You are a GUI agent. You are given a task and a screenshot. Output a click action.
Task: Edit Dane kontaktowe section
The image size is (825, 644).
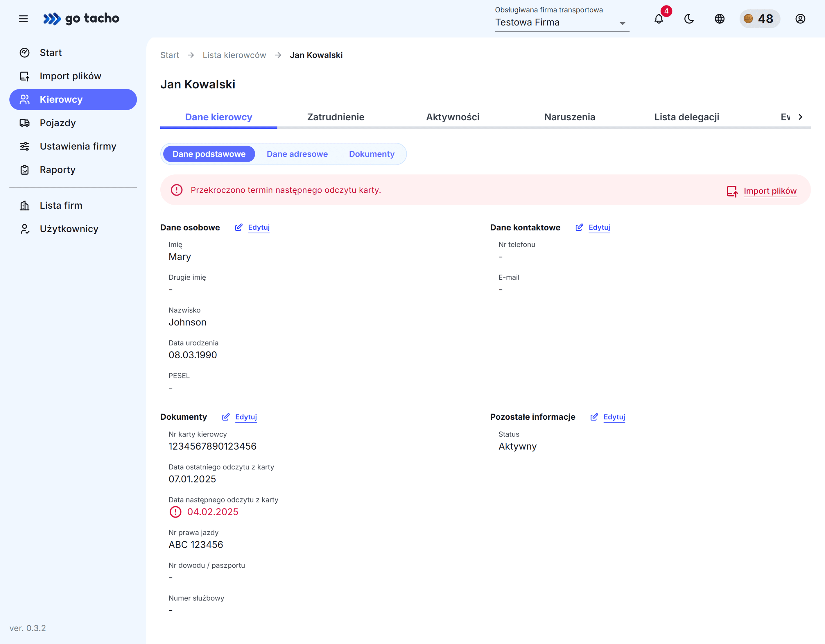(x=599, y=228)
